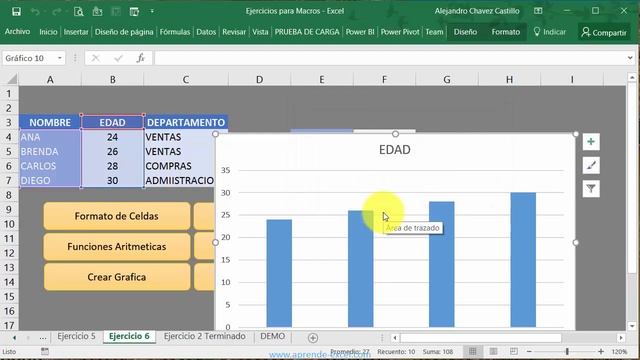Open the Fórmulas tab
The image size is (640, 360).
click(x=175, y=32)
